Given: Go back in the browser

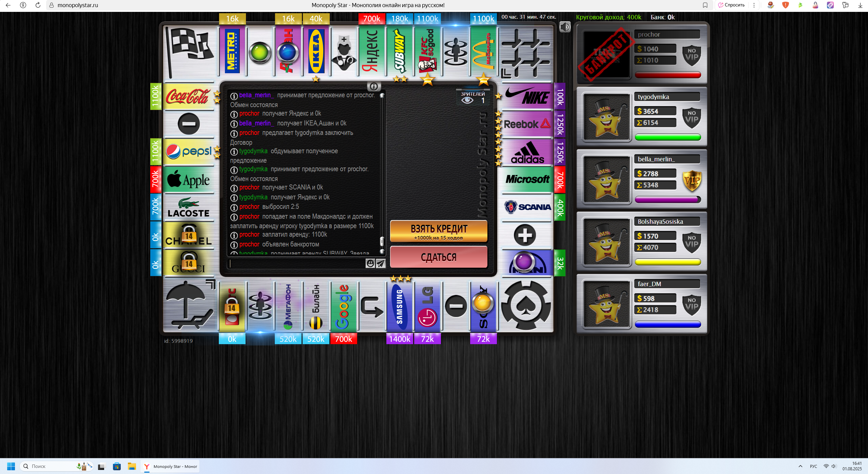Looking at the screenshot, I should click(x=8, y=5).
